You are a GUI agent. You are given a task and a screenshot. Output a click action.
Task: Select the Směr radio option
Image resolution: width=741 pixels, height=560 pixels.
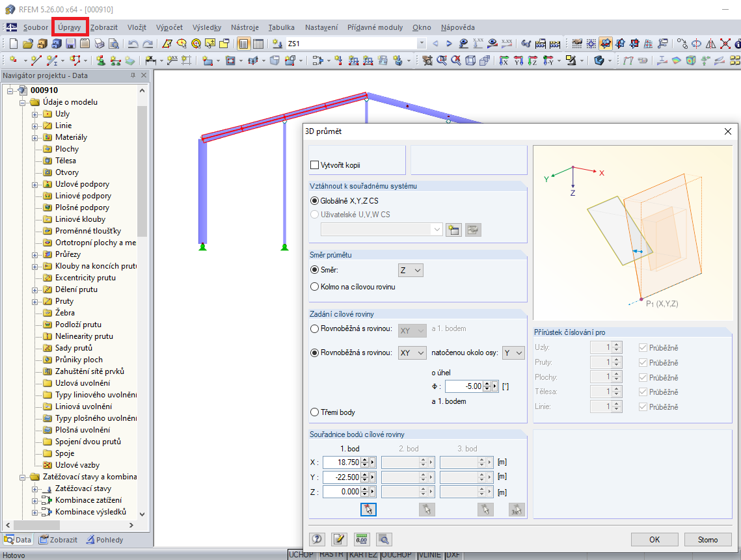point(315,270)
